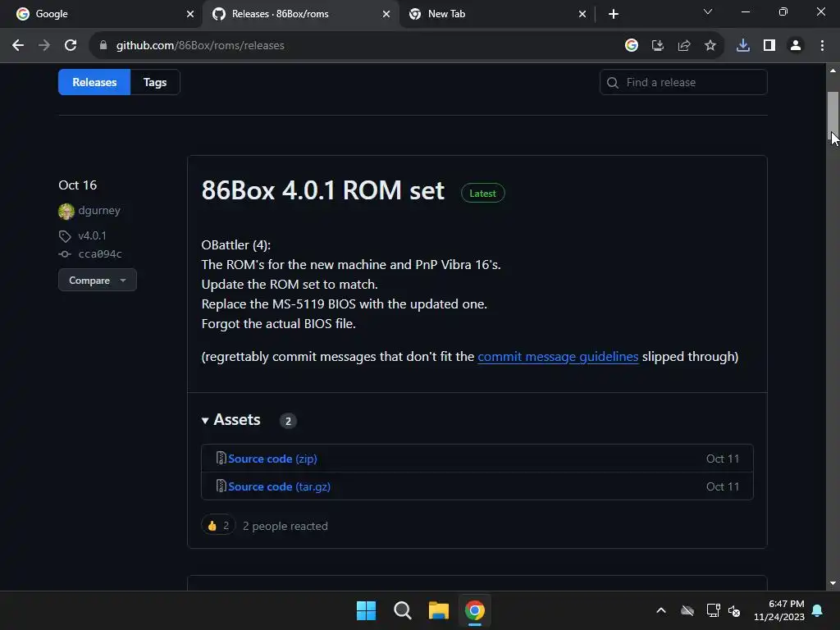This screenshot has height=630, width=840.
Task: Show hidden system tray icons
Action: tap(661, 610)
